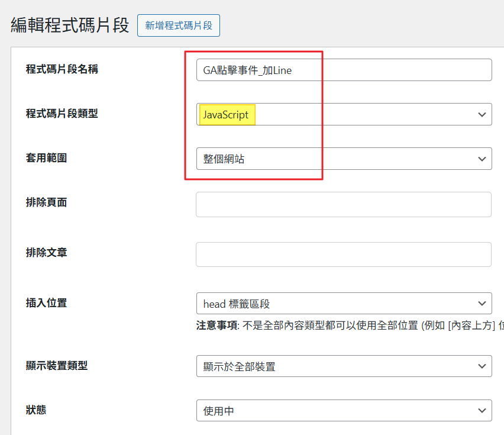Click the 套用範圍 field label
The image size is (504, 435).
pyautogui.click(x=46, y=158)
